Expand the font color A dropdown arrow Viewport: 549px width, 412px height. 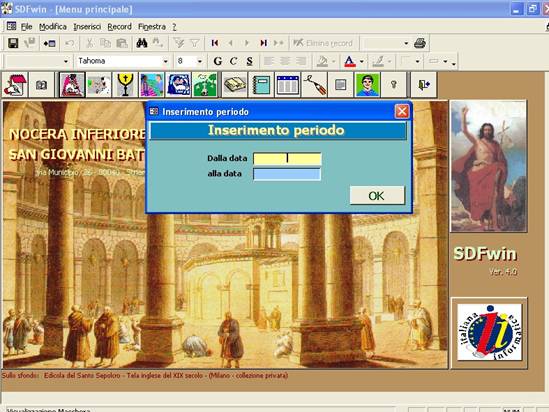point(362,62)
